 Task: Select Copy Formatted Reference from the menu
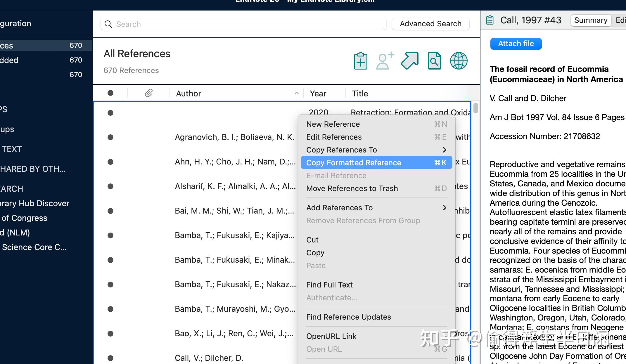pyautogui.click(x=354, y=163)
